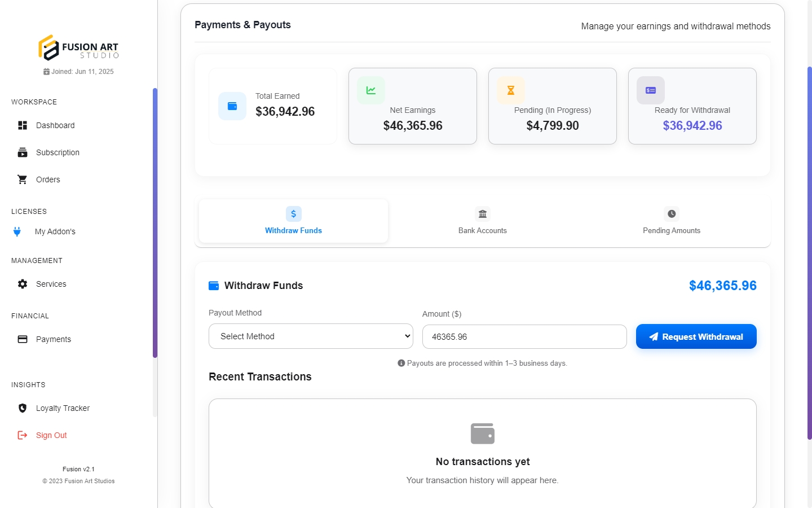Viewport: 812px width, 508px height.
Task: Open the Payout Method dropdown
Action: pos(311,336)
